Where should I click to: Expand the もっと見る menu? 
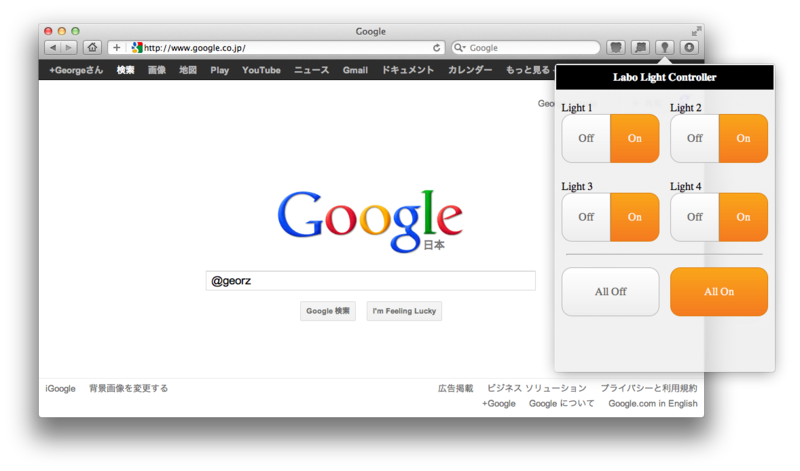tap(530, 70)
